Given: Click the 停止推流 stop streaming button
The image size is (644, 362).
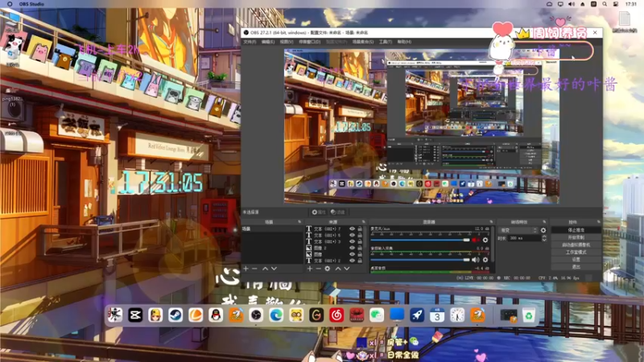Looking at the screenshot, I should click(576, 230).
